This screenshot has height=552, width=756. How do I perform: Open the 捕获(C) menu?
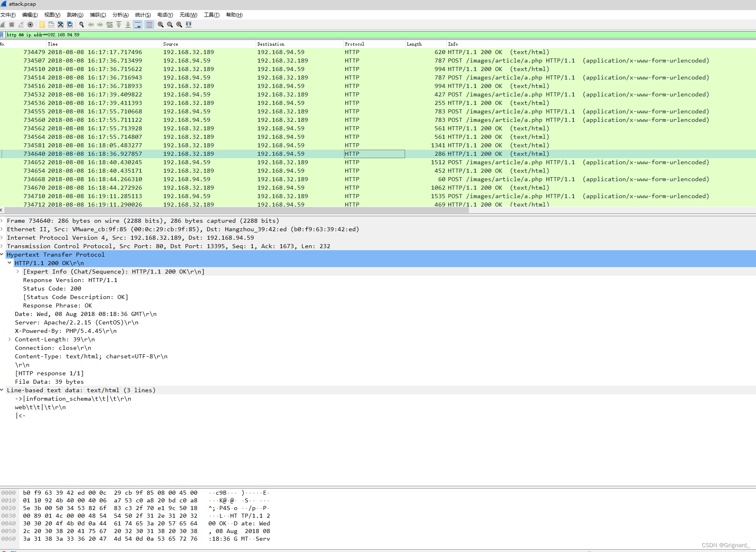(x=98, y=15)
